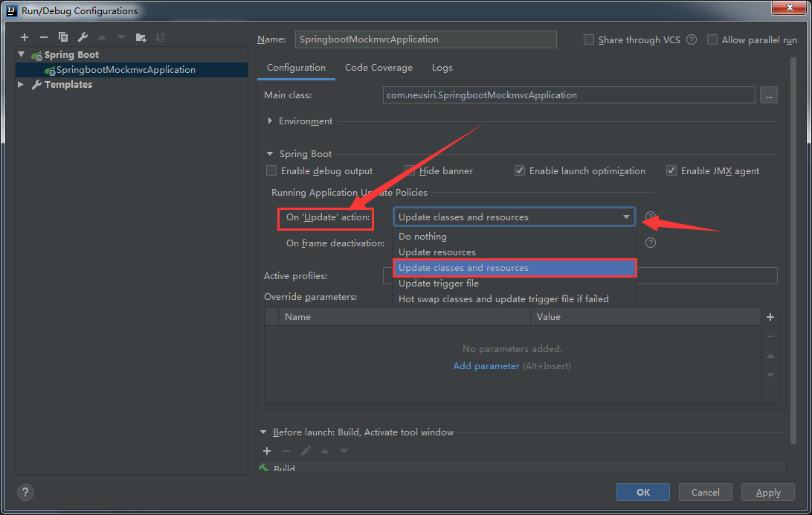
Task: Add a before launch task
Action: click(267, 451)
